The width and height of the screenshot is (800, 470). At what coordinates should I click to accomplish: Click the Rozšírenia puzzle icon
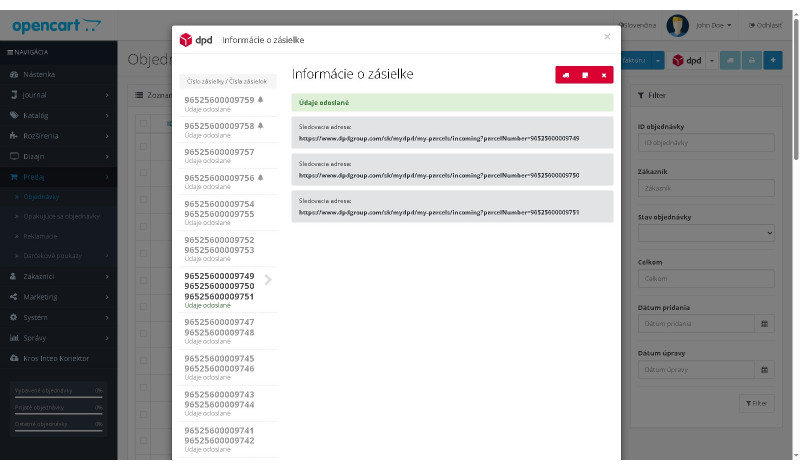(14, 136)
